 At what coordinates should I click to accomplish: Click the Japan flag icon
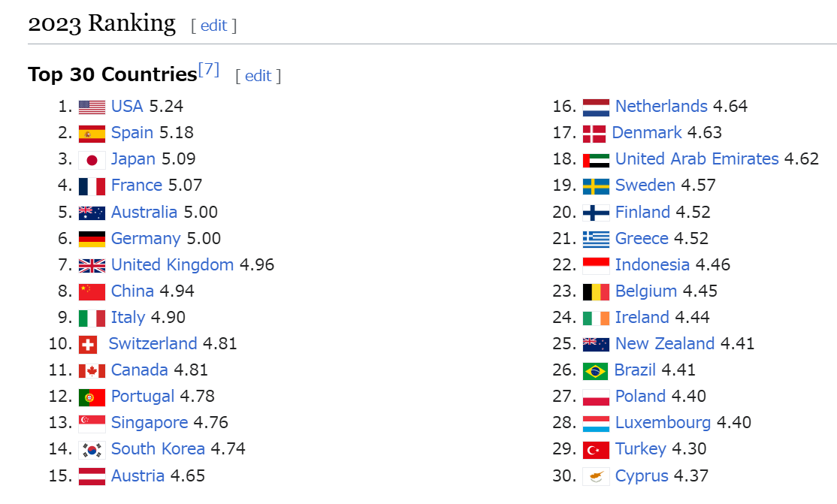[x=92, y=159]
